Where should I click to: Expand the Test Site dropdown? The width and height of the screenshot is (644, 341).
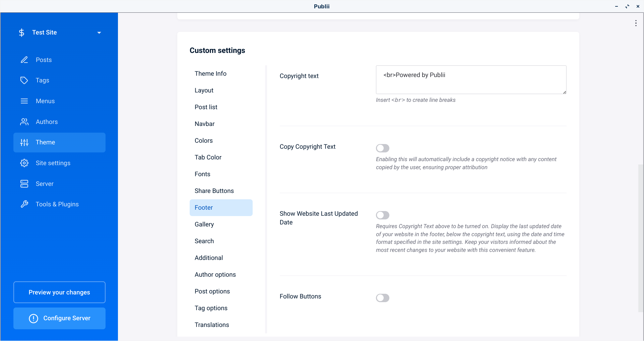(99, 32)
